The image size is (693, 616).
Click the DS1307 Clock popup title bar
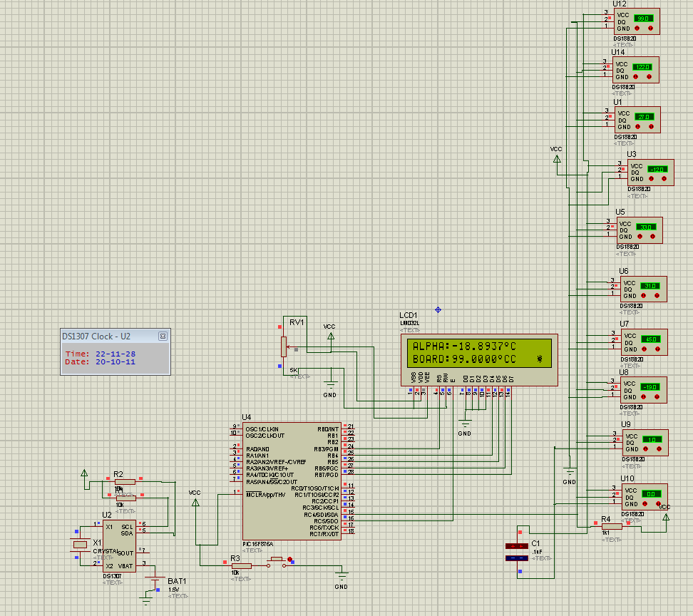coord(108,336)
